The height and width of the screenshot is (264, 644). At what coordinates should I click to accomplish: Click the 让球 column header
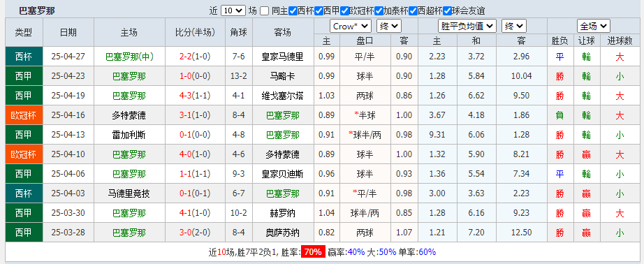[x=586, y=41]
